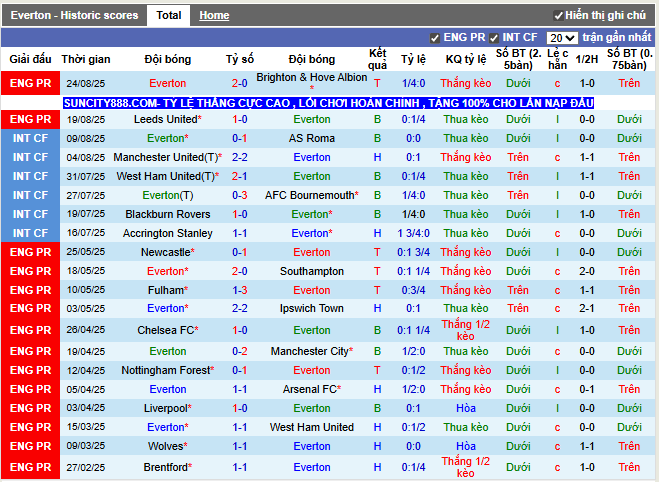Open Leeds United team link
This screenshot has width=659, height=482.
point(166,119)
